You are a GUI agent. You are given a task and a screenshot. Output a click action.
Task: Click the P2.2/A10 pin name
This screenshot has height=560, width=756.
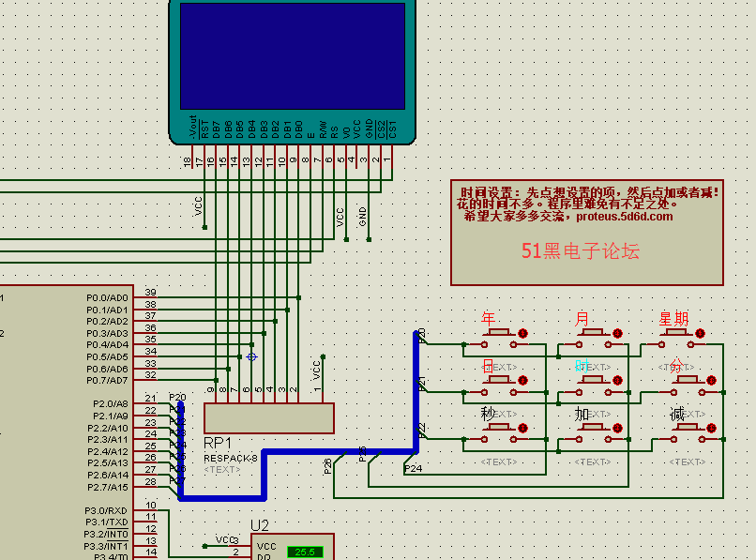click(108, 428)
